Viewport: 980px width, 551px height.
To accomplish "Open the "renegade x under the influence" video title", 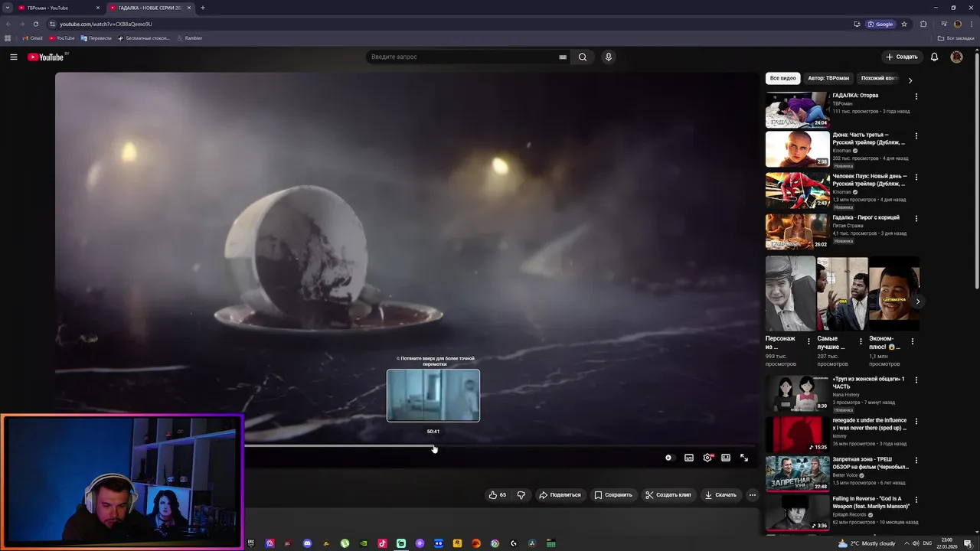I will pos(870,424).
